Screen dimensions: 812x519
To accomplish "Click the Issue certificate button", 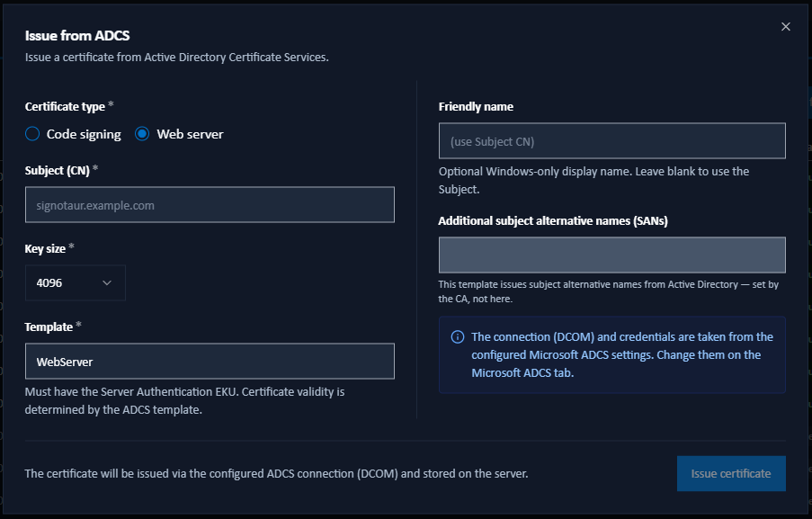I will [731, 473].
